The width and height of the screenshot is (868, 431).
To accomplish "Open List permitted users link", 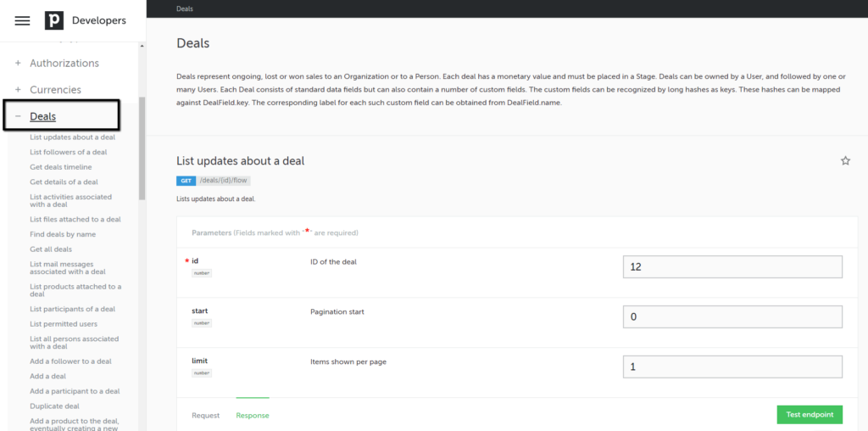I will [x=64, y=323].
